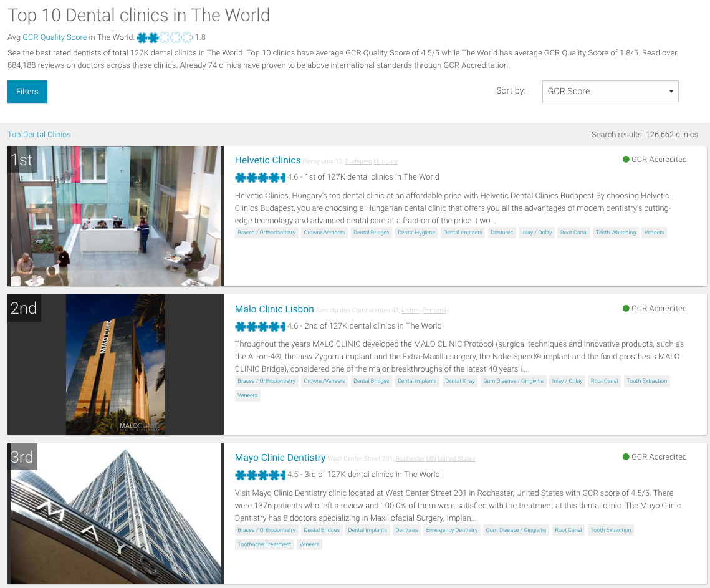Click the star rating icons of Malo Clinic Lisbon
This screenshot has width=710, height=588.
coord(261,326)
